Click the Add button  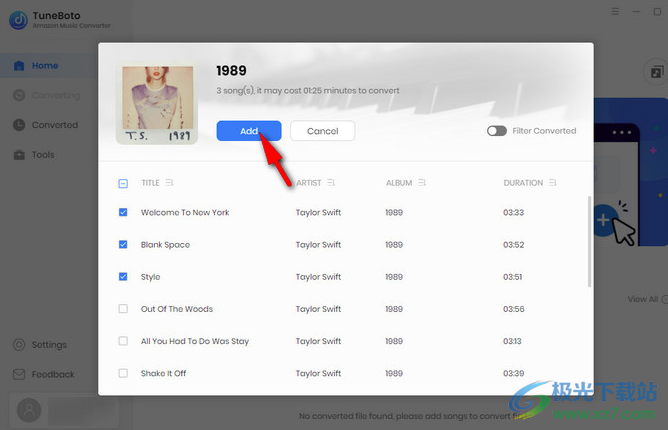tap(249, 131)
